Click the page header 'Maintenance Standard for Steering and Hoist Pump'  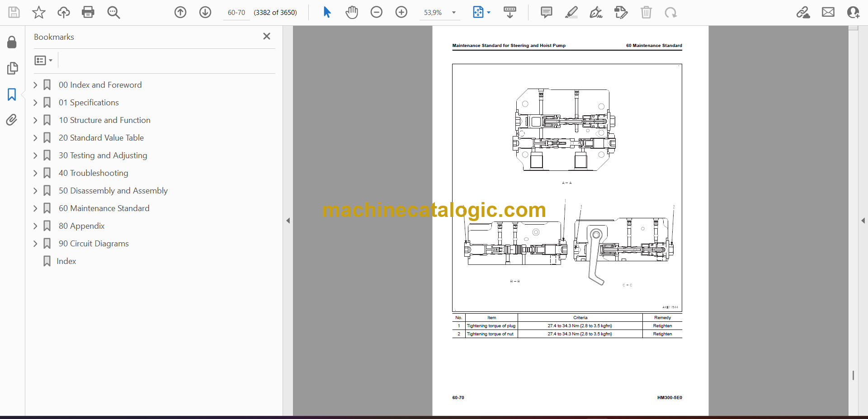click(509, 46)
